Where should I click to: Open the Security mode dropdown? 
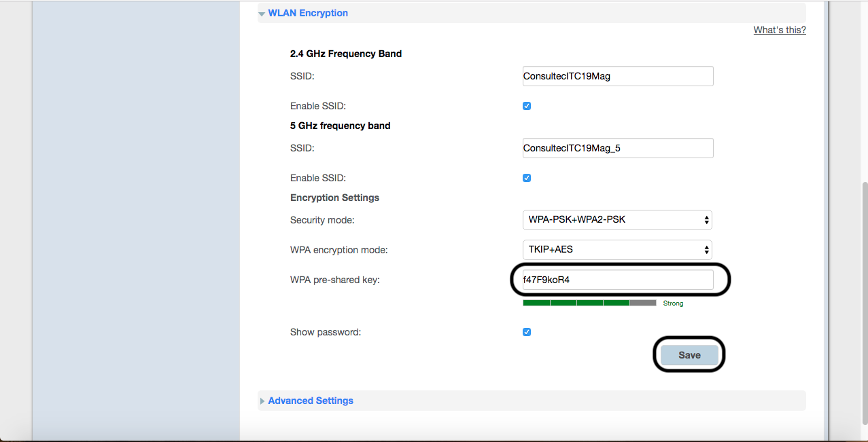click(x=617, y=220)
